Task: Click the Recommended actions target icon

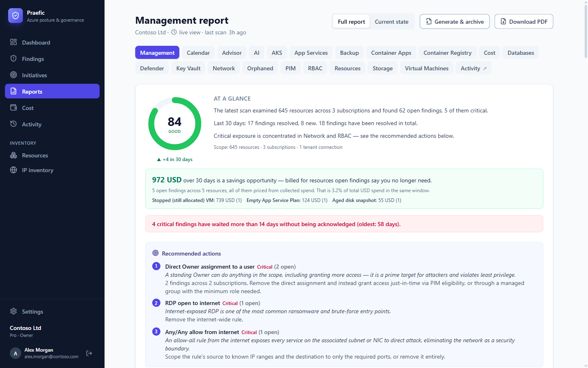Action: click(156, 253)
